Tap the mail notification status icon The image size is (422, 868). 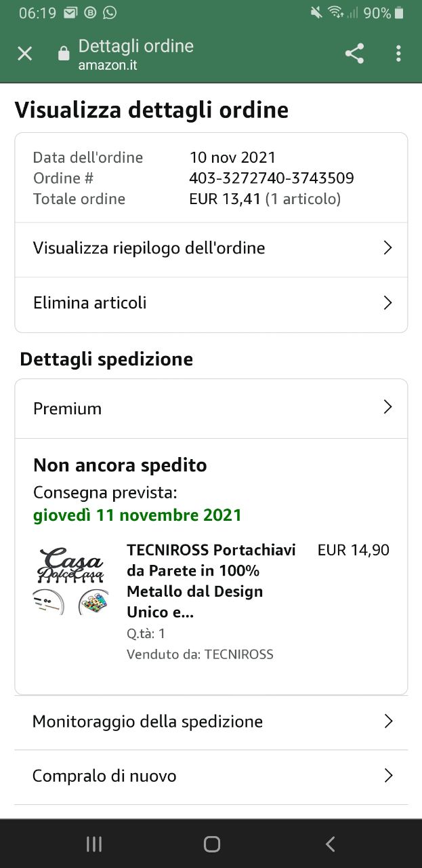[x=70, y=13]
